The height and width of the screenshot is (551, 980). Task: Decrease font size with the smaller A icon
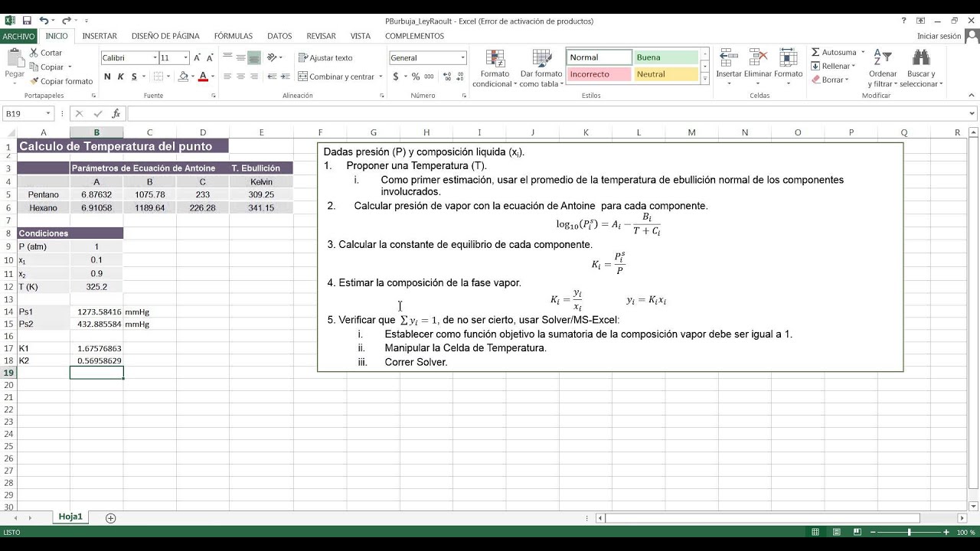(210, 57)
